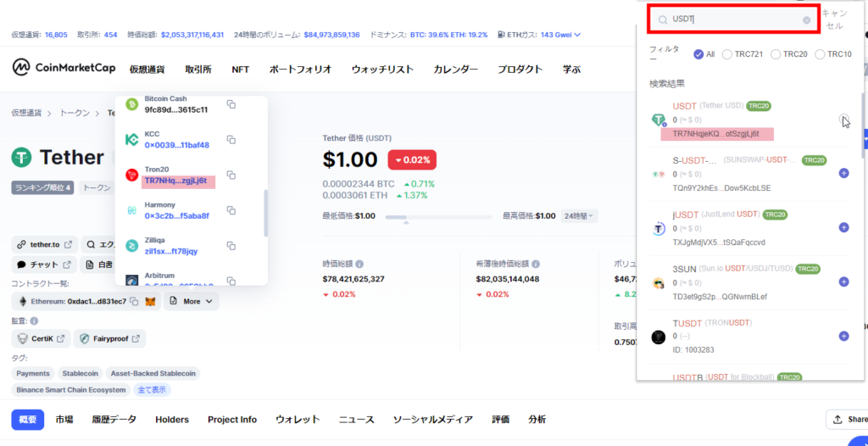This screenshot has height=446, width=868.
Task: Click the USDT token search field
Action: [733, 19]
